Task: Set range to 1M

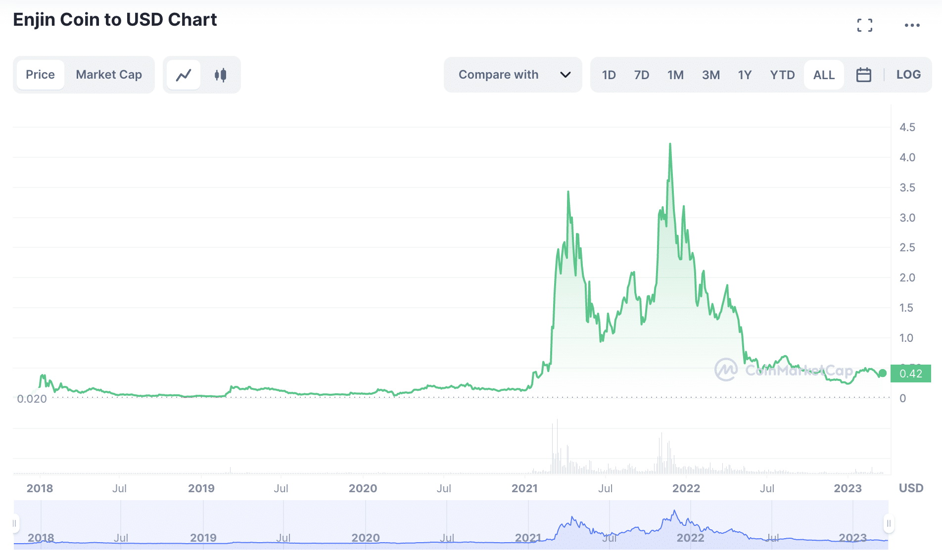Action: [675, 75]
